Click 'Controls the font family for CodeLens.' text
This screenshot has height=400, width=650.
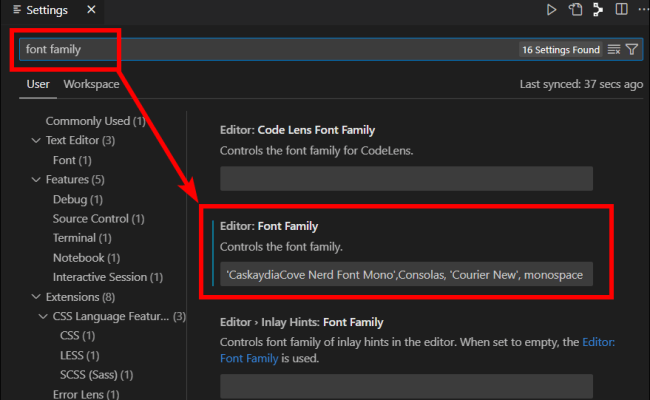[x=316, y=150]
